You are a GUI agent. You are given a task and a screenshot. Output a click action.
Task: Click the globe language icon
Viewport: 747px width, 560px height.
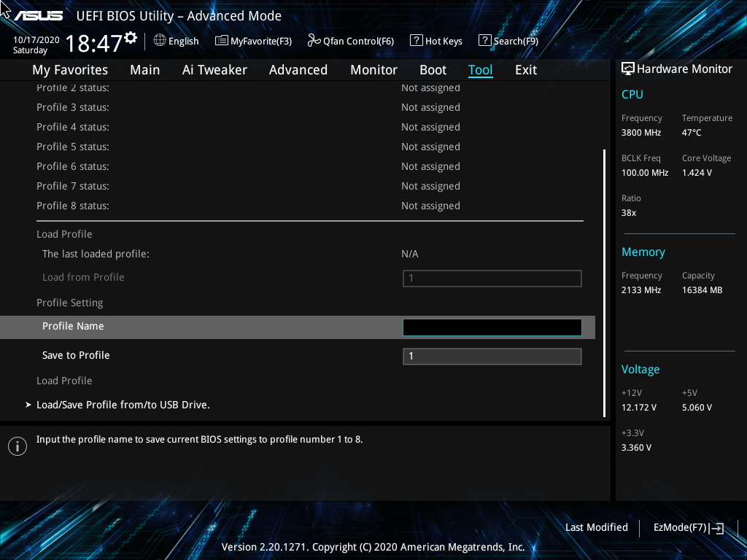pos(160,41)
